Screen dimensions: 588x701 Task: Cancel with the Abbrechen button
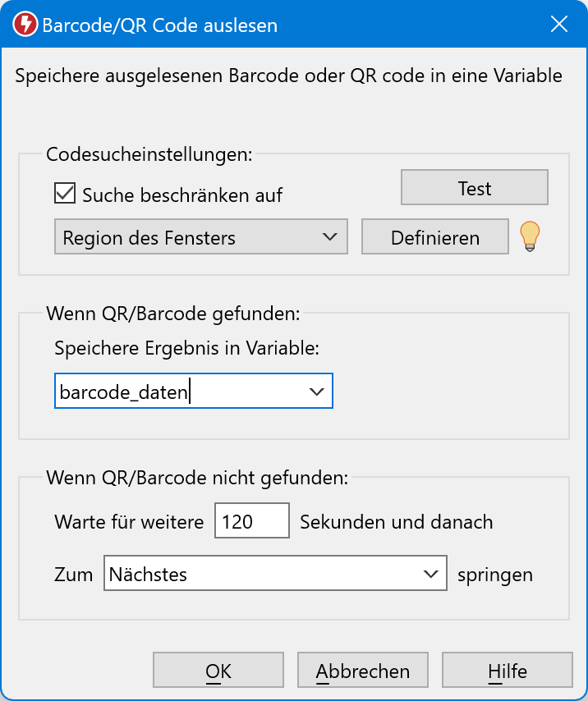click(x=363, y=671)
